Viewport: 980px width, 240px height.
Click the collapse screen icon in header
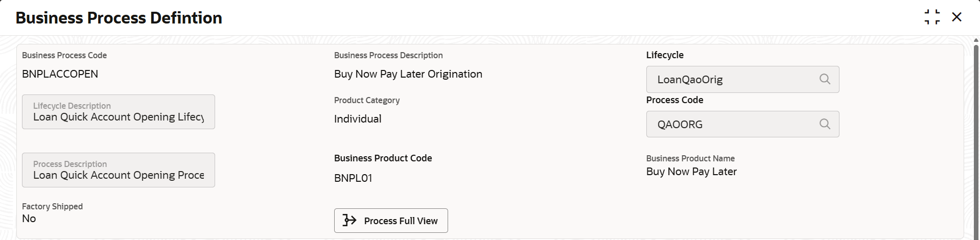pyautogui.click(x=932, y=17)
